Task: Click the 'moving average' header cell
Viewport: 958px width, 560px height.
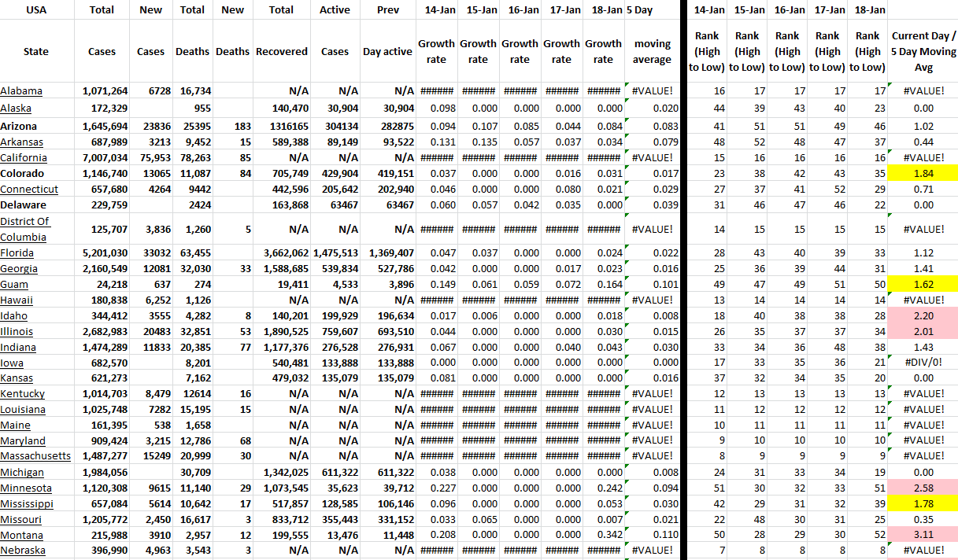Action: tap(653, 52)
